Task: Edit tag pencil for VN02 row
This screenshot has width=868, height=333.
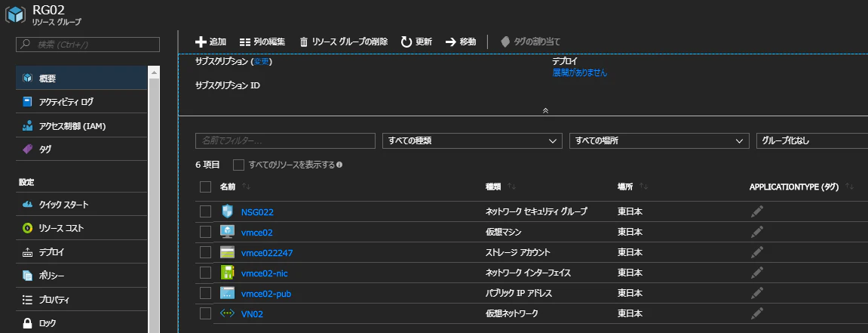Action: [757, 313]
